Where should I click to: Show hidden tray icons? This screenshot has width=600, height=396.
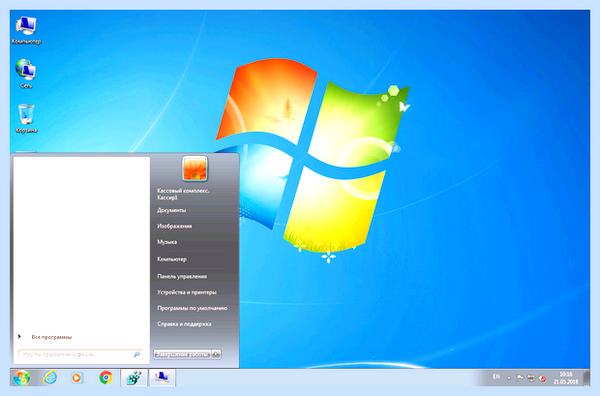click(509, 378)
